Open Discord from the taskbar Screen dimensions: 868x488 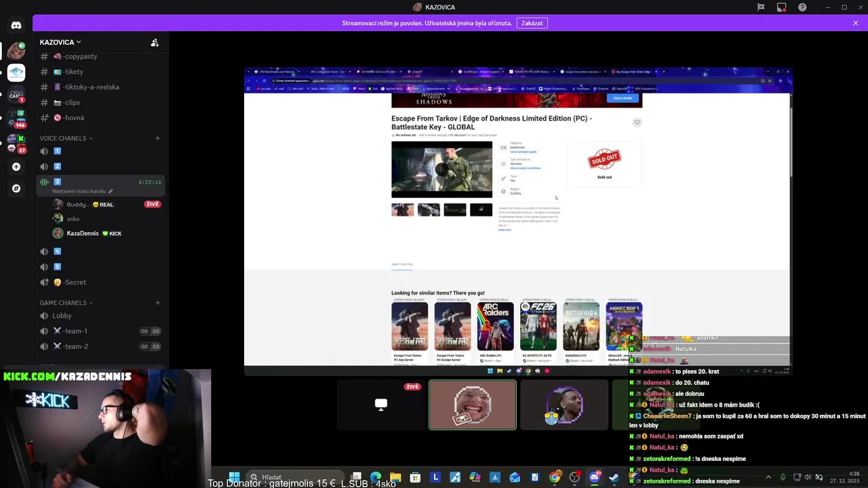[595, 477]
